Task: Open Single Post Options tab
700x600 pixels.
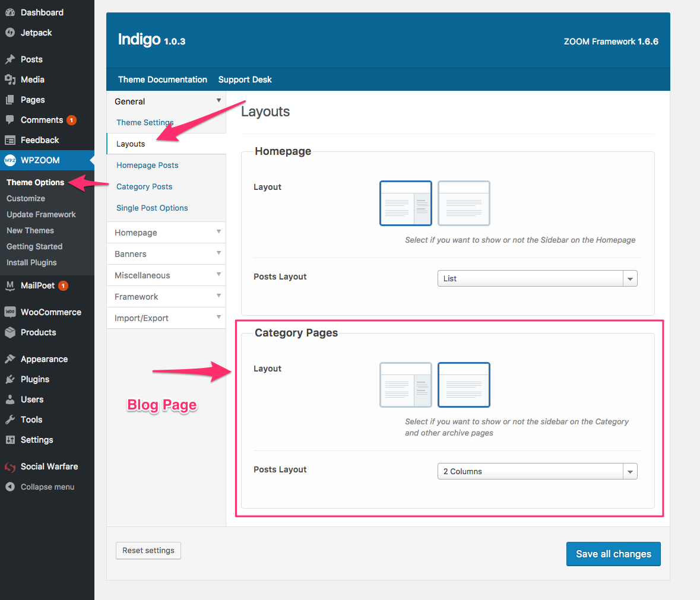Action: point(152,208)
